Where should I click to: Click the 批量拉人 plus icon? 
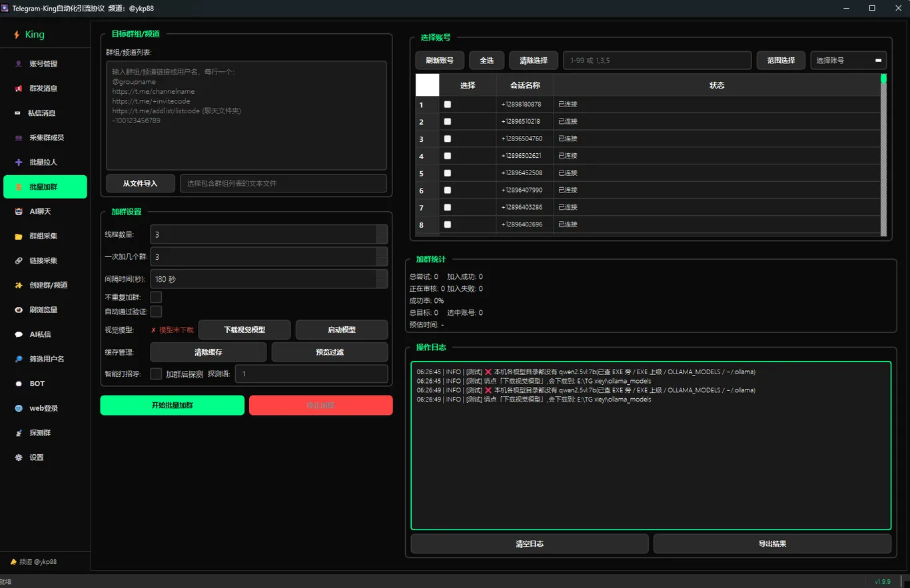tap(19, 162)
